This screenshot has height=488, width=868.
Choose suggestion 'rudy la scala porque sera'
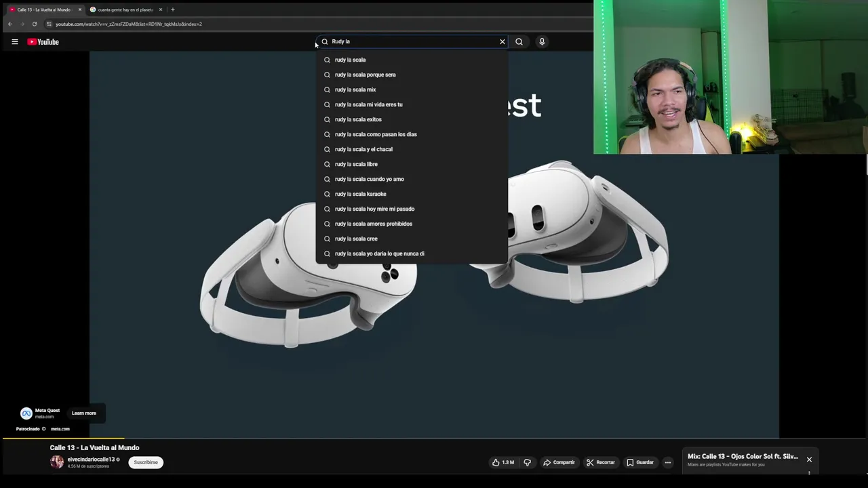coord(412,75)
